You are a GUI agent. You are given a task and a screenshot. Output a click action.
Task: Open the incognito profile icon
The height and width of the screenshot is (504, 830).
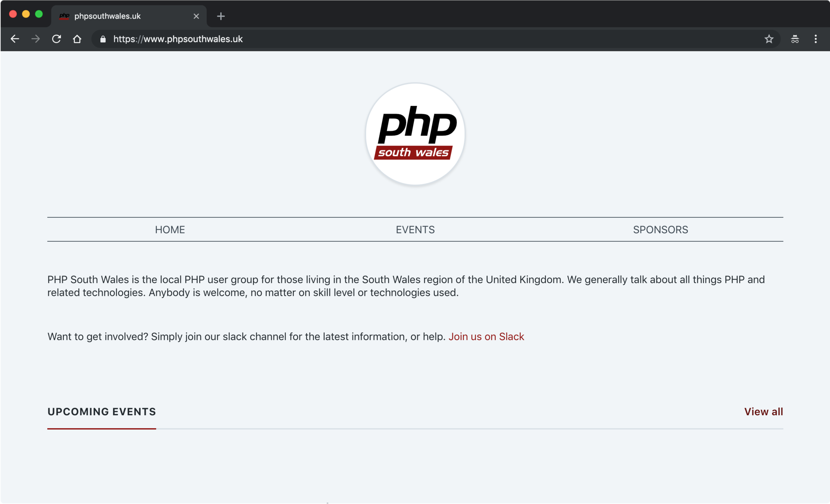795,39
